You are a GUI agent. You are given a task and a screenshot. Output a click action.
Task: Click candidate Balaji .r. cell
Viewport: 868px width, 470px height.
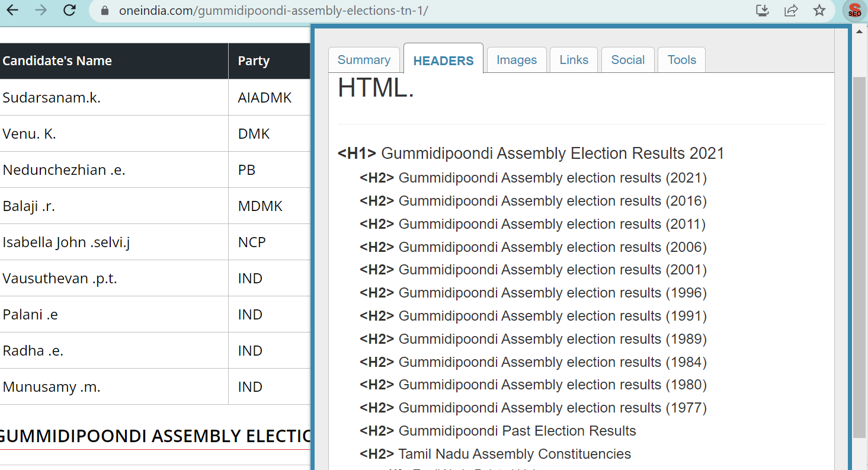tap(114, 206)
